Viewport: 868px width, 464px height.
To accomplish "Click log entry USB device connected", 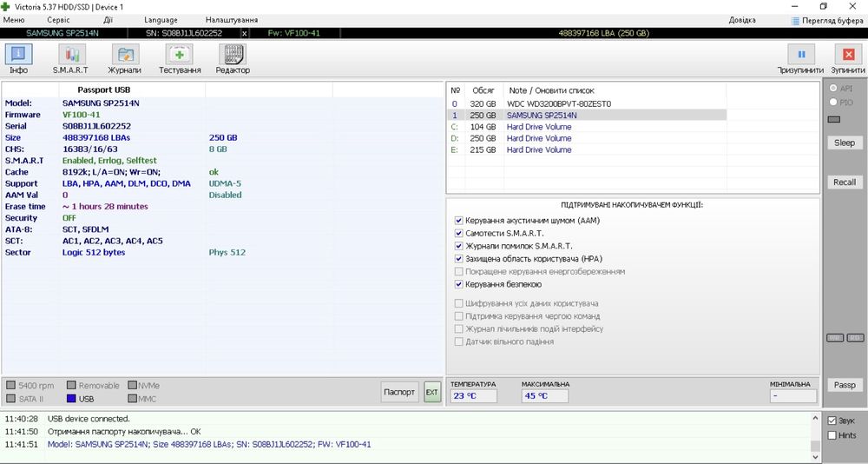I will 89,419.
